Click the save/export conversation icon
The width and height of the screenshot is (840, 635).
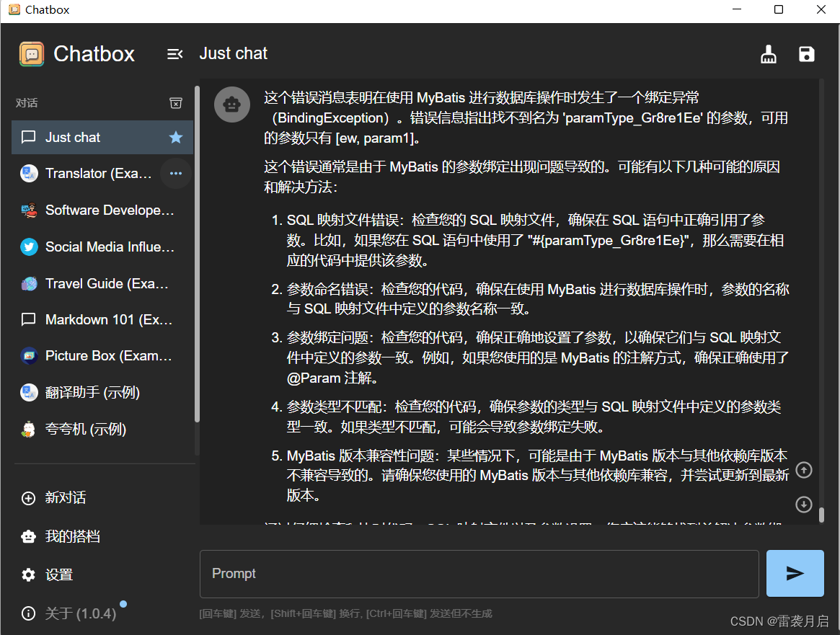pyautogui.click(x=806, y=54)
